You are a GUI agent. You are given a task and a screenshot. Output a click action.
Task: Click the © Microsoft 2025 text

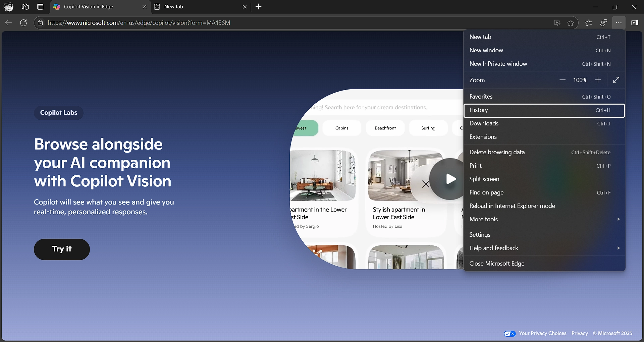coord(612,333)
